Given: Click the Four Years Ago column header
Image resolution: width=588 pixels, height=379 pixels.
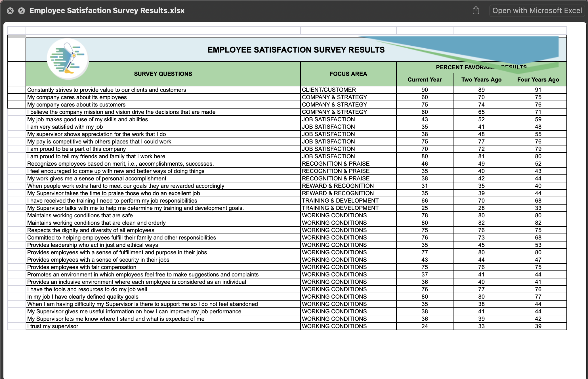Looking at the screenshot, I should 538,80.
